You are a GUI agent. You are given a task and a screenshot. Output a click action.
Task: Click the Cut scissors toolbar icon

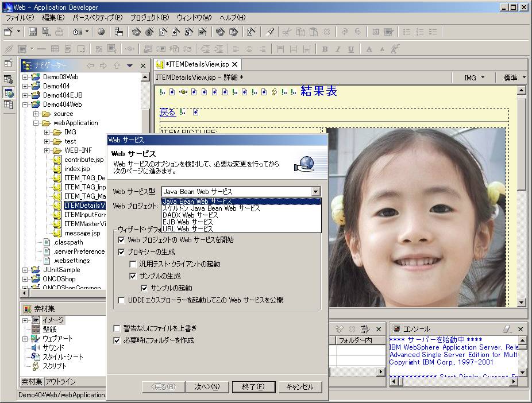point(287,32)
